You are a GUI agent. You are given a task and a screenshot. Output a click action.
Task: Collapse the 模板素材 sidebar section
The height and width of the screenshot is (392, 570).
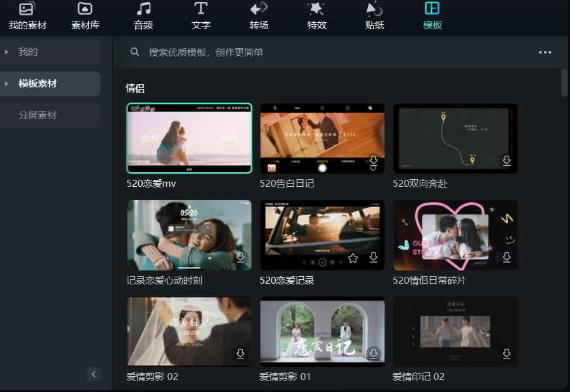(7, 84)
